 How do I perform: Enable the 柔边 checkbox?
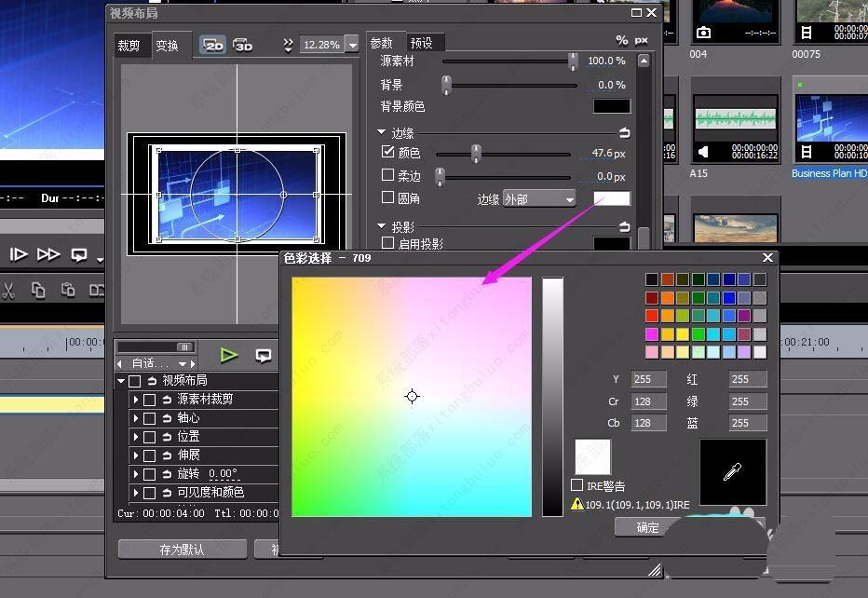(x=388, y=175)
